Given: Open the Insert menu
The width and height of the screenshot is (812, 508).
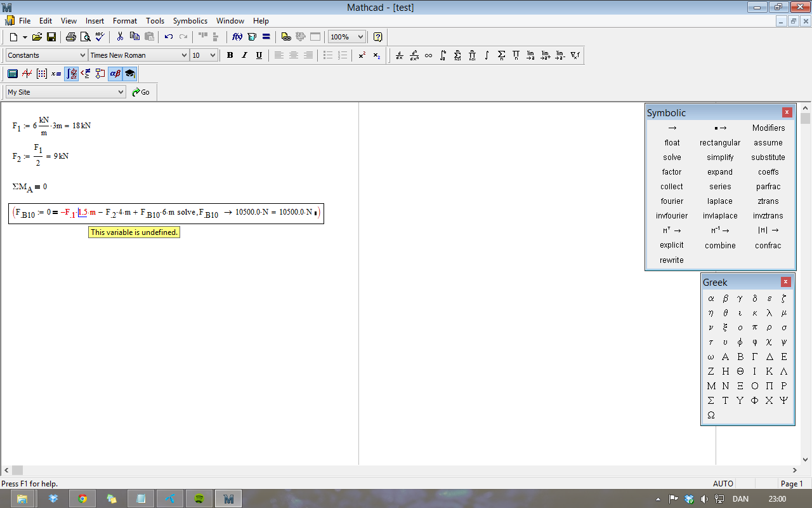Looking at the screenshot, I should 95,21.
